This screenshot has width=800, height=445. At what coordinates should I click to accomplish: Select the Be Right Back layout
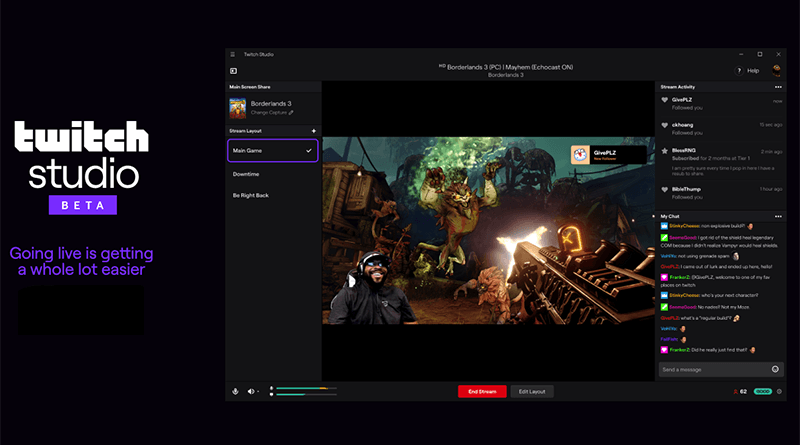click(x=251, y=195)
